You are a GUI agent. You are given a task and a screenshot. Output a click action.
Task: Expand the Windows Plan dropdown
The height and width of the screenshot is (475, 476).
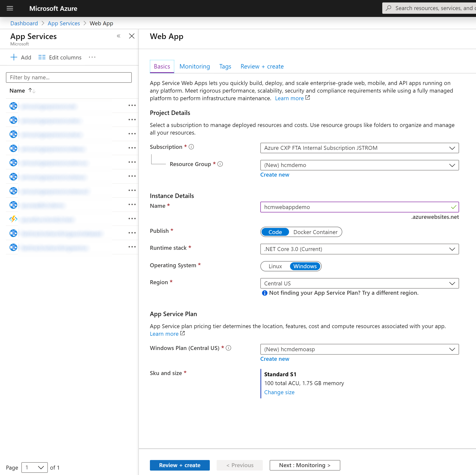[452, 349]
